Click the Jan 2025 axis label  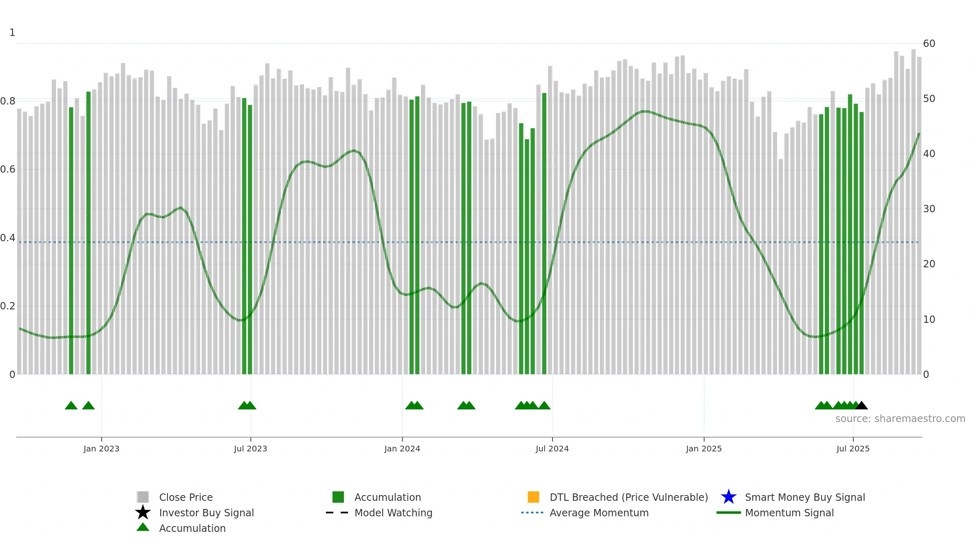(704, 449)
